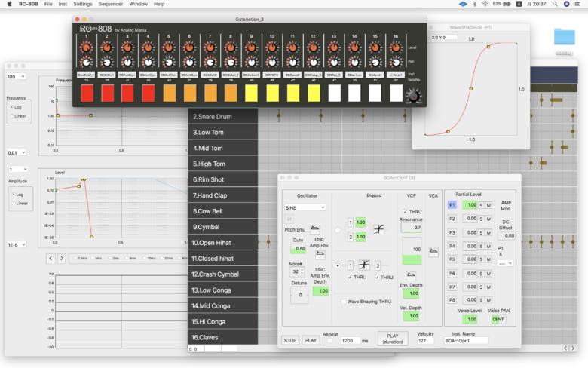This screenshot has width=588, height=368.
Task: Open the Sequencer menu
Action: (111, 4)
